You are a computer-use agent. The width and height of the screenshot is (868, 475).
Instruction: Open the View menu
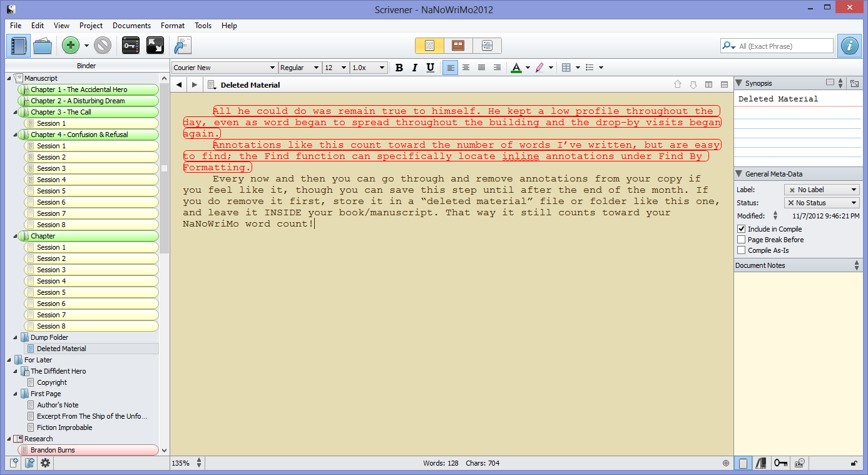coord(61,26)
